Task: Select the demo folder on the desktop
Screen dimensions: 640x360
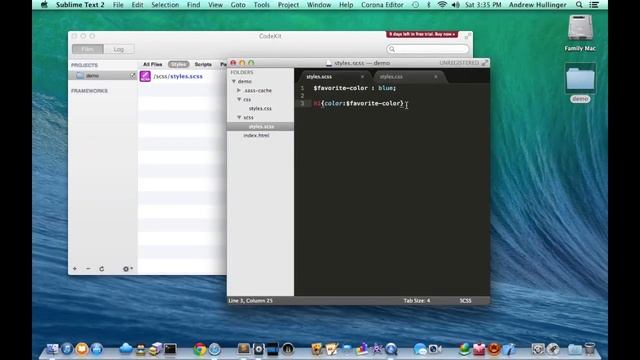Action: pyautogui.click(x=580, y=83)
